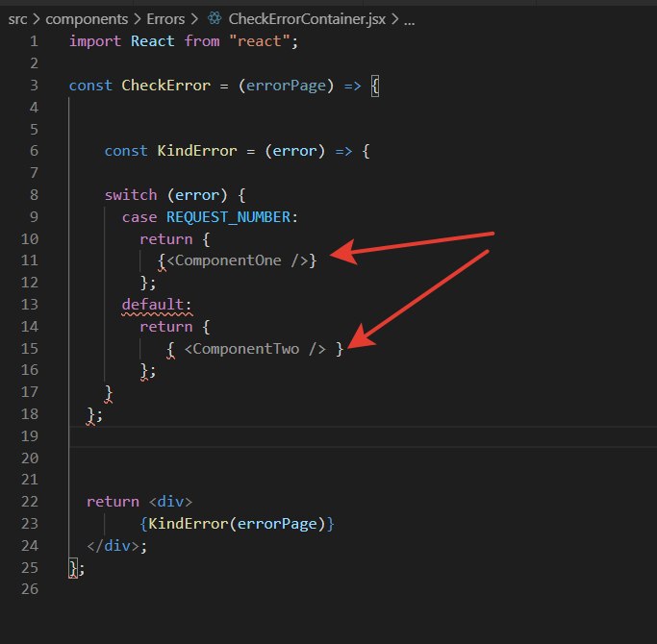
Task: Click the 'return' keyword on line 14
Action: pos(165,327)
